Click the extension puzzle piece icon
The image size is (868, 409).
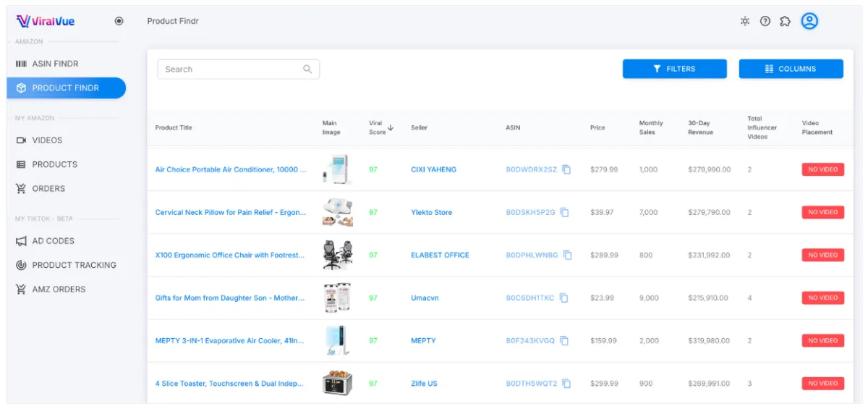point(786,21)
